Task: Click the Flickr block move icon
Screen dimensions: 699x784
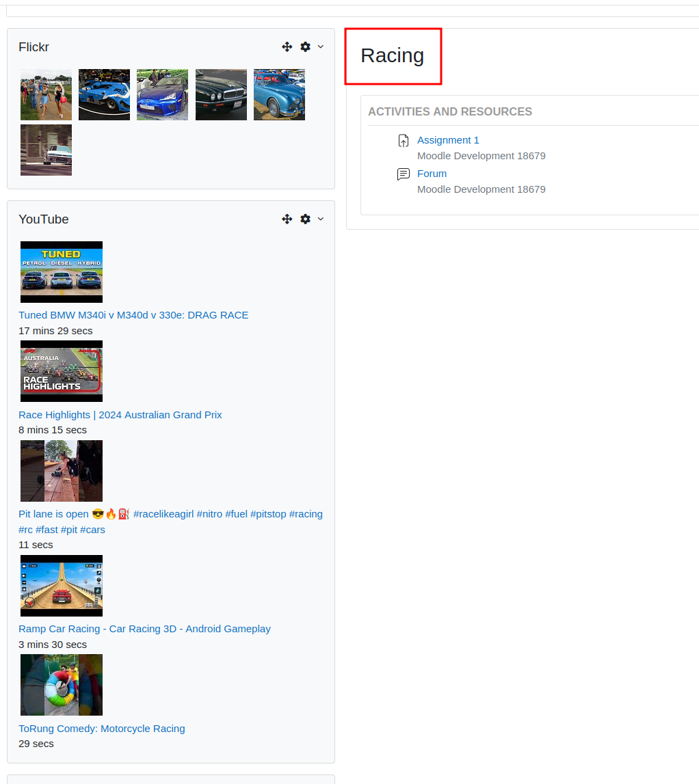Action: coord(287,47)
